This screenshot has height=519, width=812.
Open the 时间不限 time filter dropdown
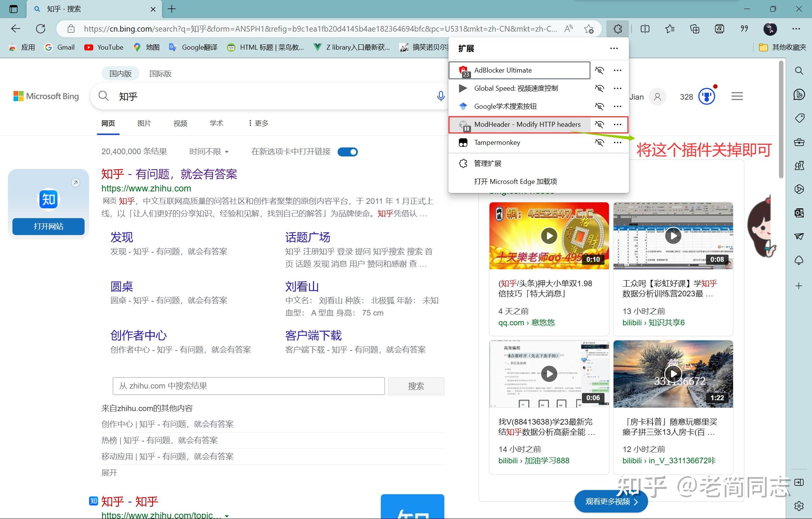pyautogui.click(x=209, y=152)
